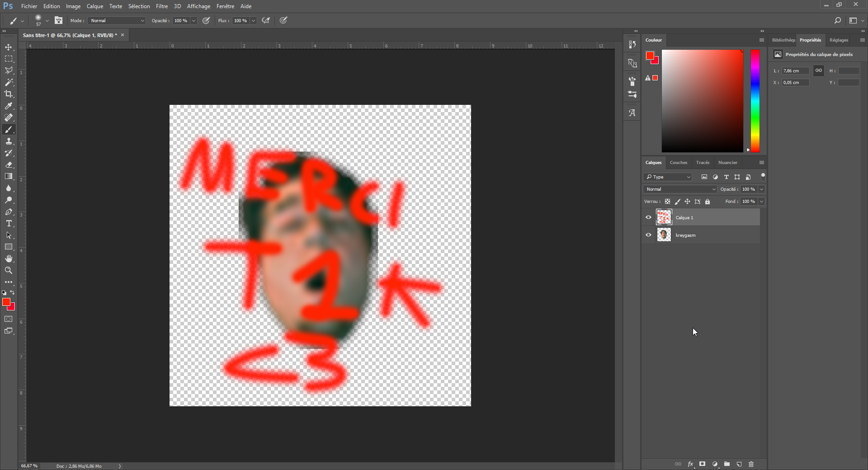
Task: Open Opacité slider dropdown in options bar
Action: pos(194,20)
